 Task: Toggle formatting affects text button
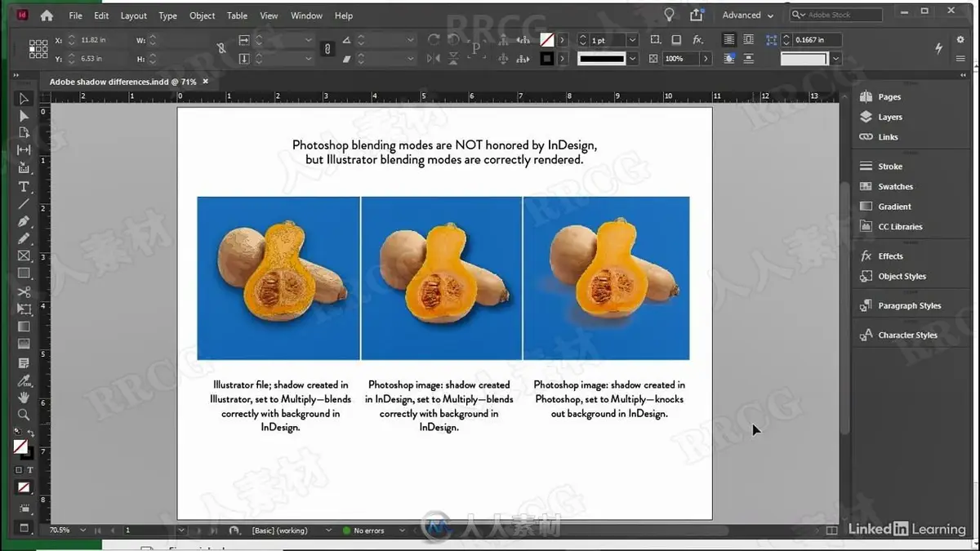pyautogui.click(x=30, y=470)
